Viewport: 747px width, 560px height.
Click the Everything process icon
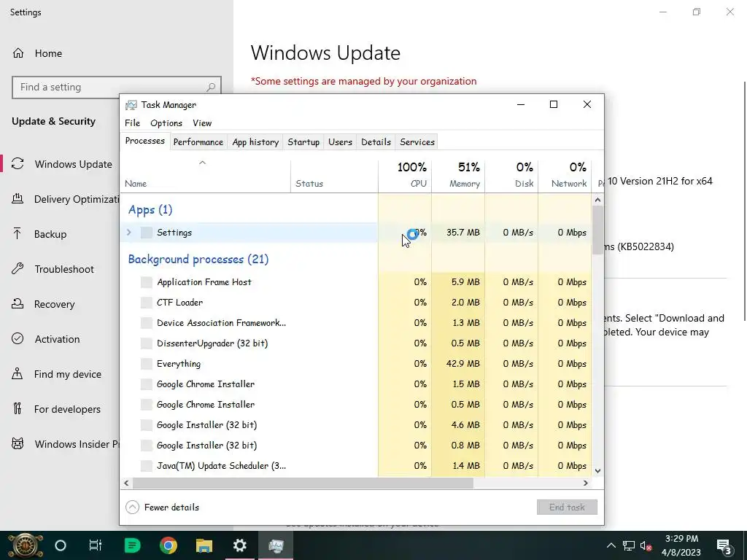147,364
